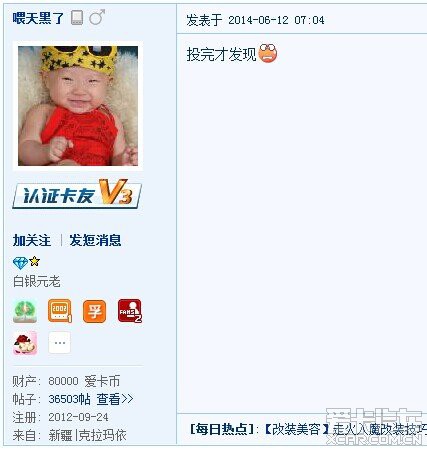Click the 36503帖 post count
The height and width of the screenshot is (450, 427).
tap(69, 399)
